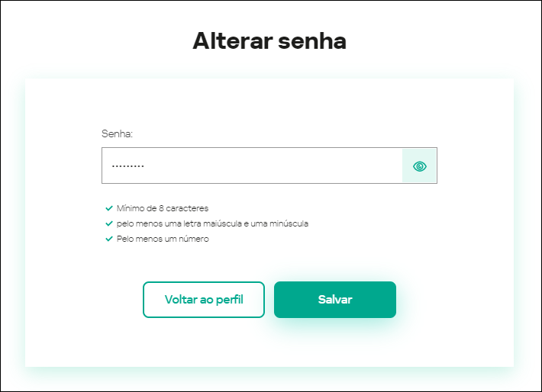This screenshot has height=392, width=542.
Task: Click the word minúscula in the requirements
Action: (x=290, y=223)
